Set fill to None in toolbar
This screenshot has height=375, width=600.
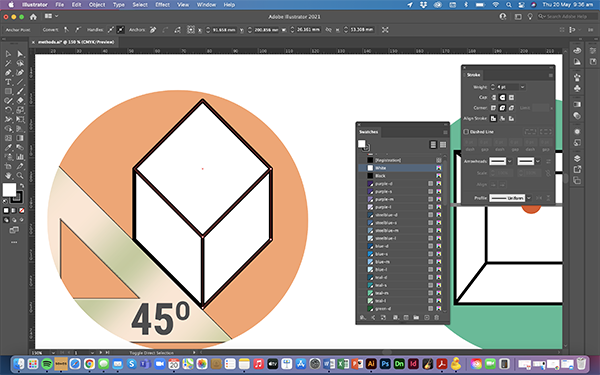tap(22, 210)
